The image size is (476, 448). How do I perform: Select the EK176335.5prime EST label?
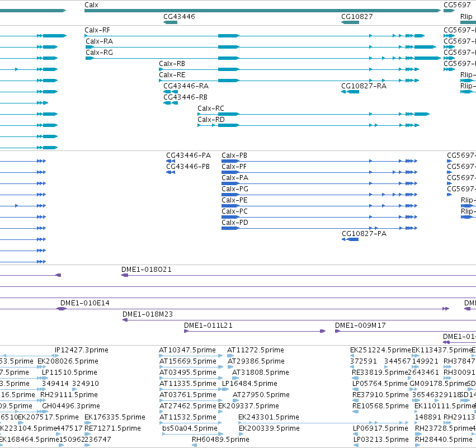click(115, 417)
